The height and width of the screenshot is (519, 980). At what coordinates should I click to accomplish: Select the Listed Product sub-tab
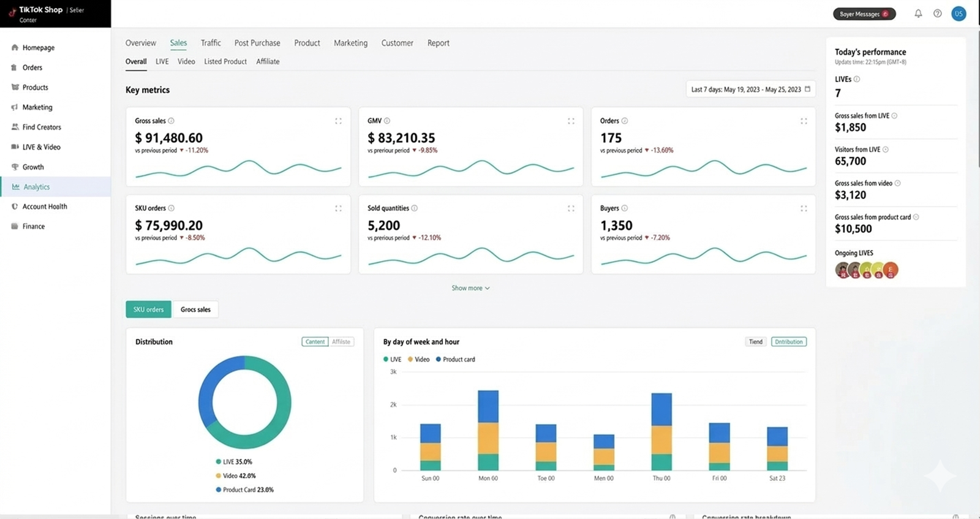click(x=225, y=61)
